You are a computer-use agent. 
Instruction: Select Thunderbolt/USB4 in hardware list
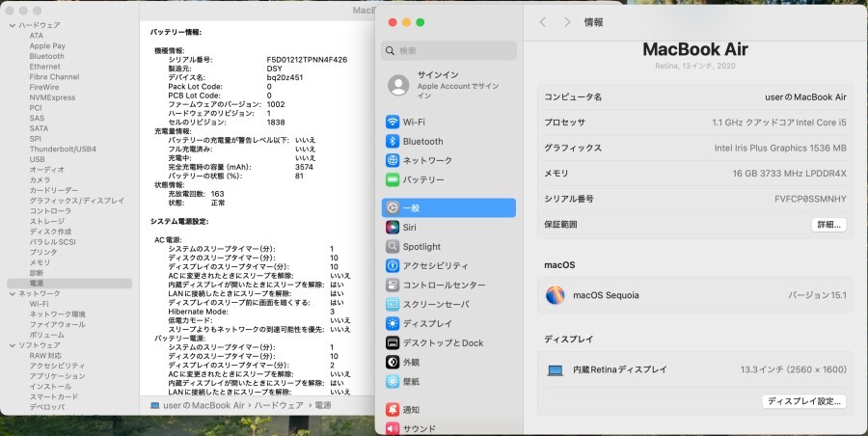[63, 149]
